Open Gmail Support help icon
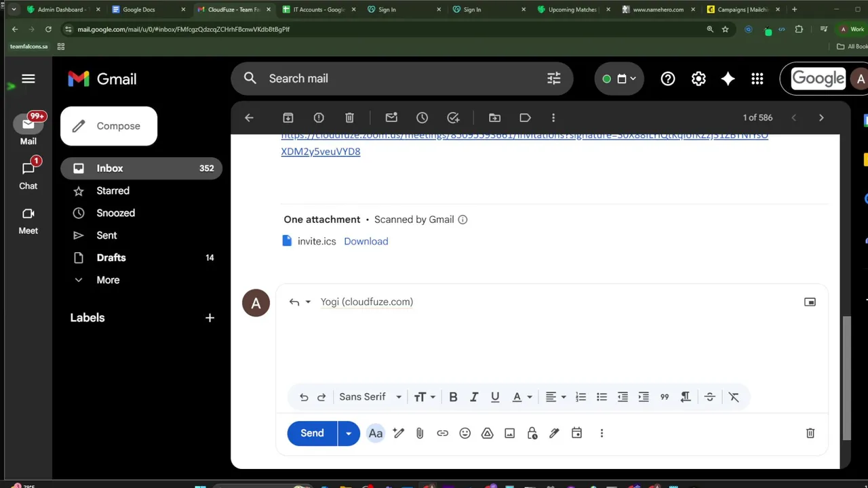The image size is (868, 488). [668, 79]
